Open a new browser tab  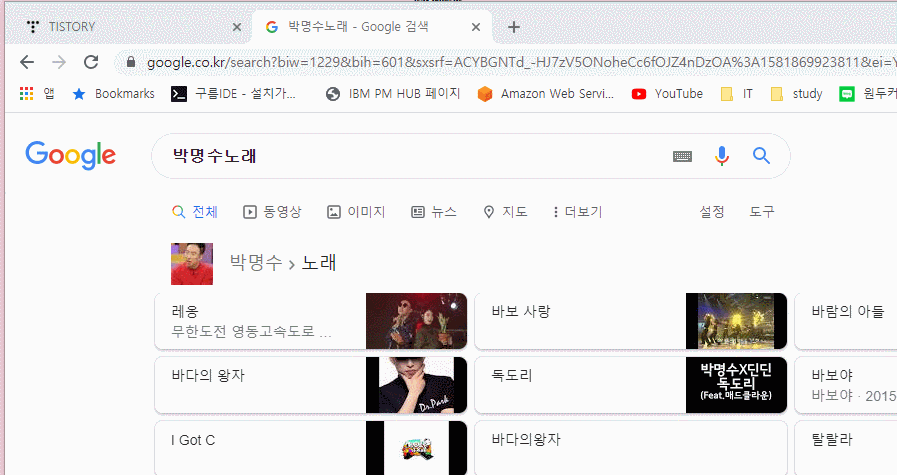click(x=514, y=27)
